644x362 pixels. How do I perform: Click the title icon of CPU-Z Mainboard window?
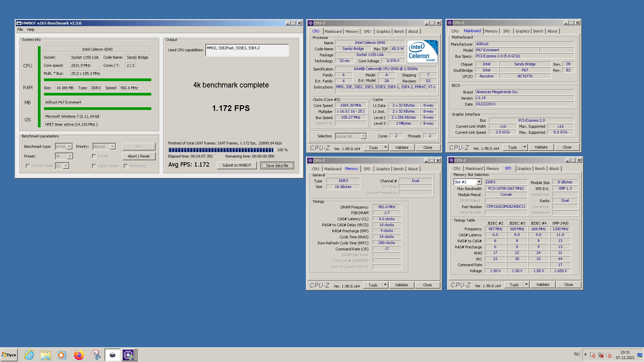(x=450, y=23)
